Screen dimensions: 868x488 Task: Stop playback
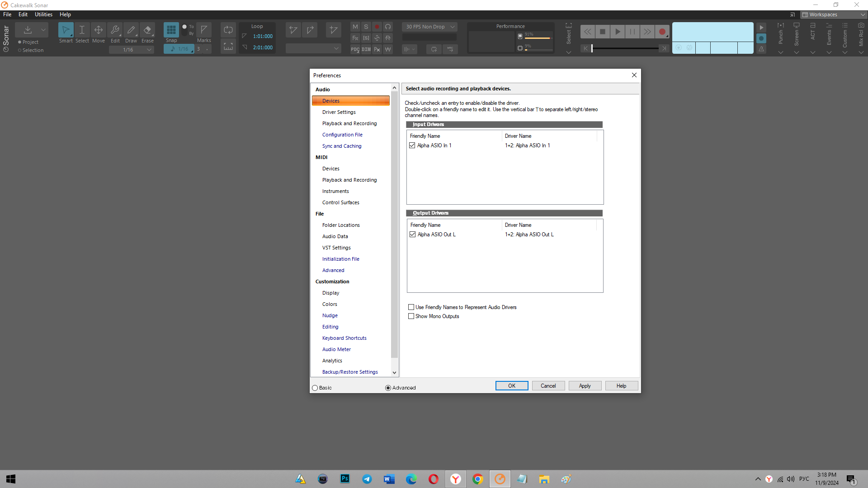coord(603,32)
